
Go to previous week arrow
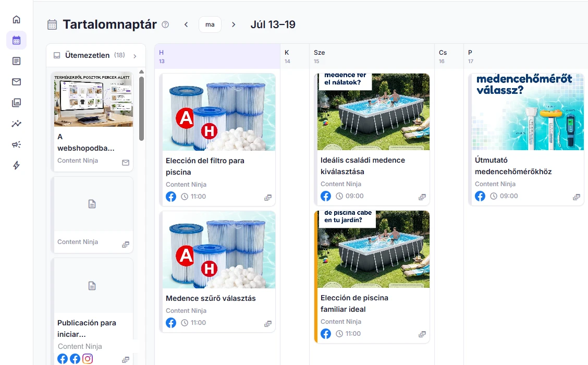[186, 25]
